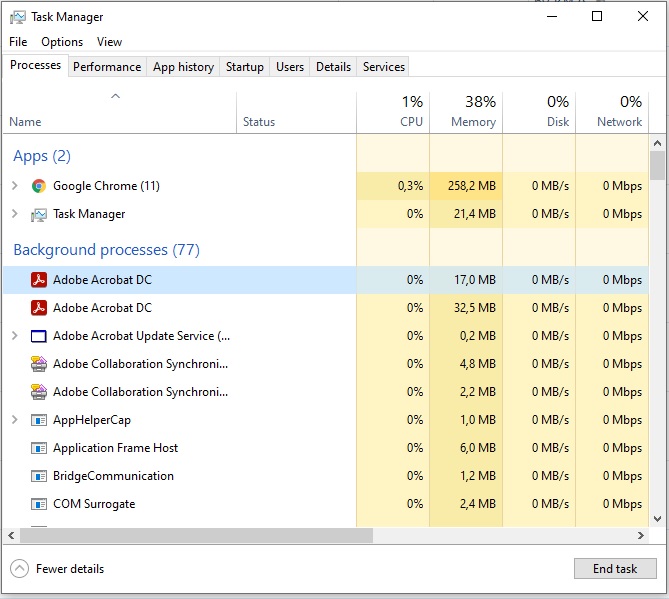The width and height of the screenshot is (669, 599).
Task: Expand the Task Manager app entry
Action: coord(15,214)
